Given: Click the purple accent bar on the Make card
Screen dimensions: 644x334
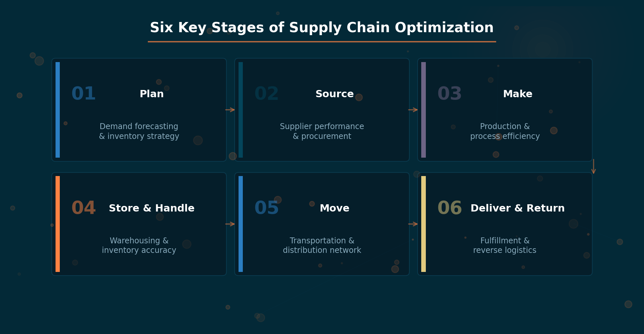Looking at the screenshot, I should coord(424,110).
